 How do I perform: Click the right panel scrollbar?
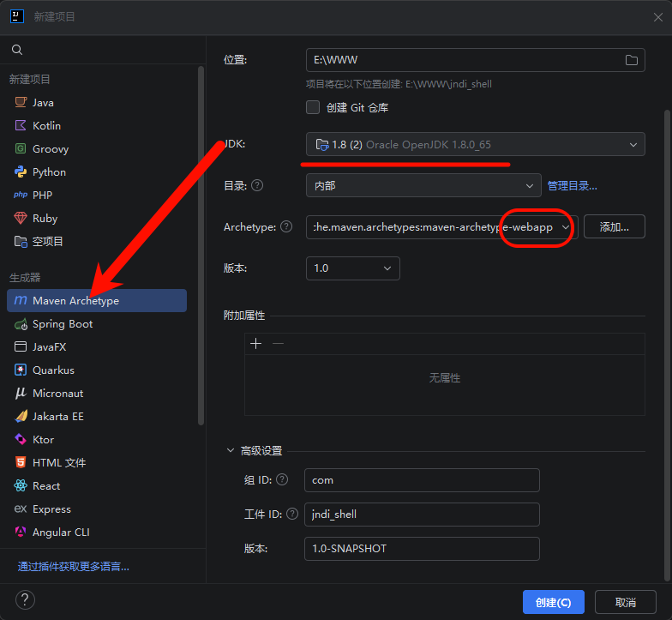[x=667, y=346]
